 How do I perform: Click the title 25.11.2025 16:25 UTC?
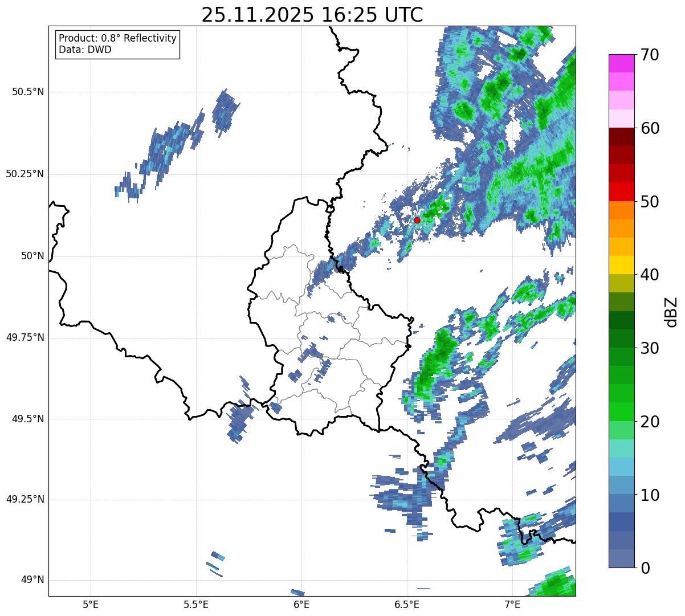tap(312, 15)
